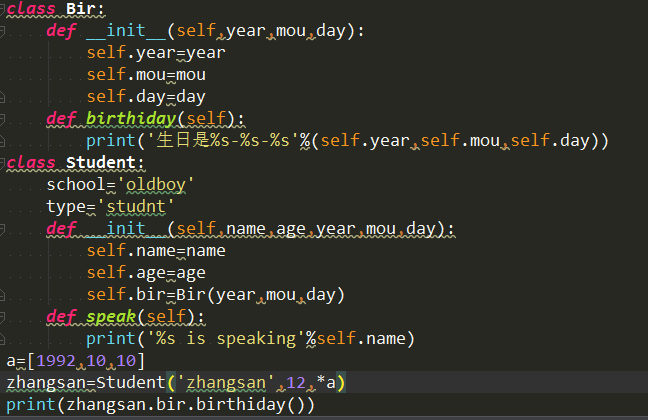The width and height of the screenshot is (648, 420).
Task: Click the 'studnt' string literal
Action: coord(136,207)
